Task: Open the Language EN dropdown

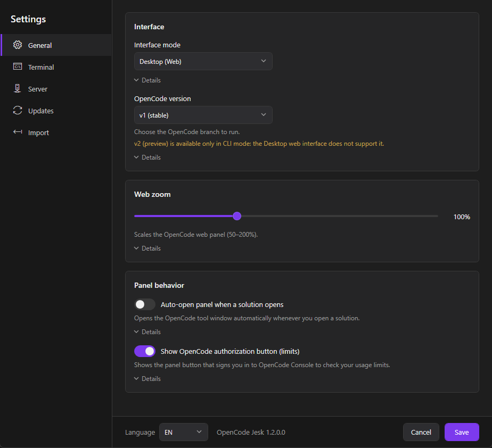Action: [x=184, y=432]
